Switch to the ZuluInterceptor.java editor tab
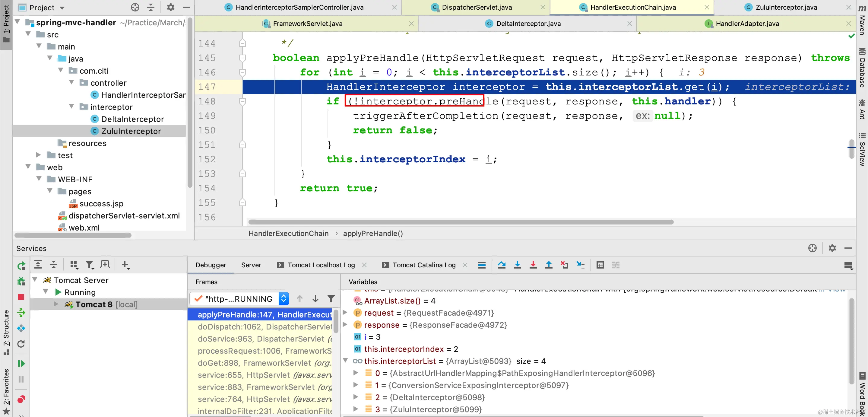 click(x=786, y=8)
